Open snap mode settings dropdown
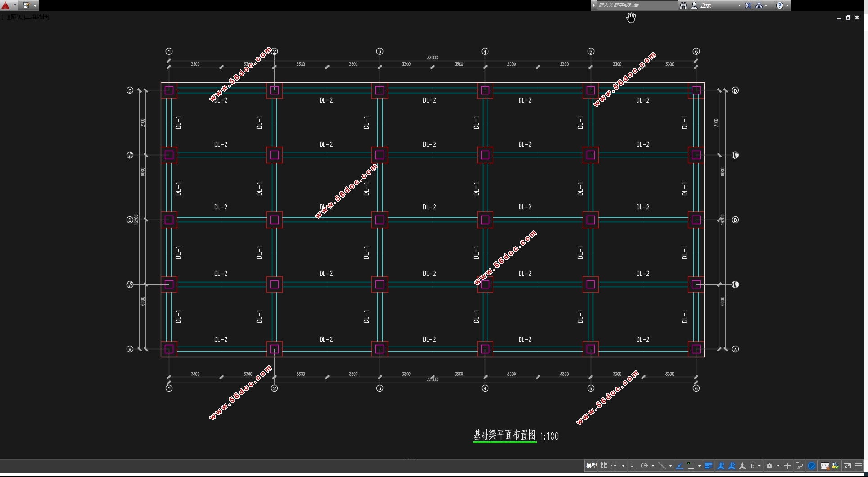 pos(623,466)
